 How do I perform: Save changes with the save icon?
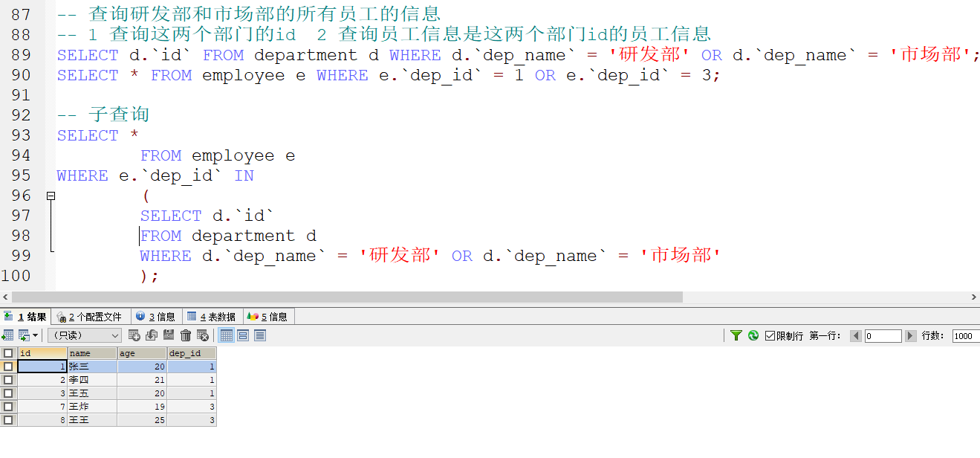tap(168, 335)
